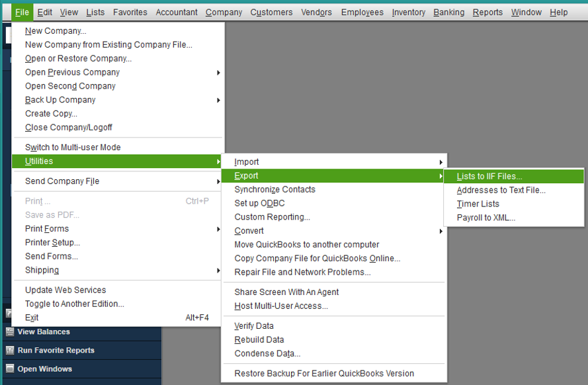Select Open Second Company
The image size is (588, 385).
[117, 86]
